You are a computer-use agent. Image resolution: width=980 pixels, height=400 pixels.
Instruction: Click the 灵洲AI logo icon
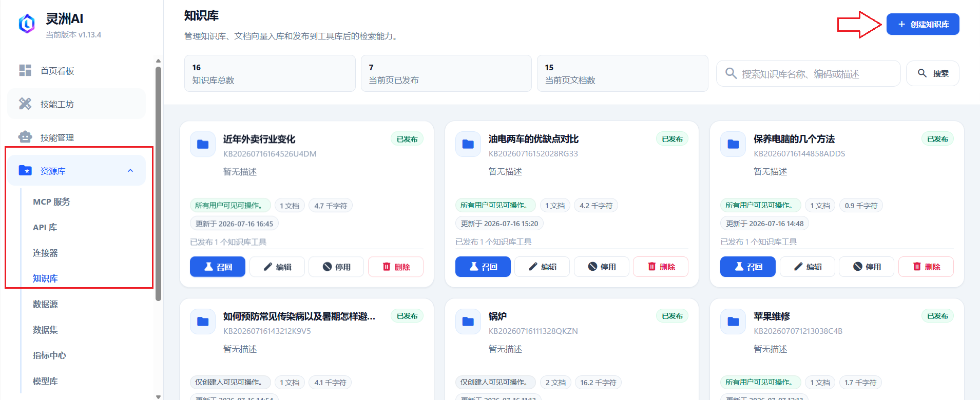[27, 24]
